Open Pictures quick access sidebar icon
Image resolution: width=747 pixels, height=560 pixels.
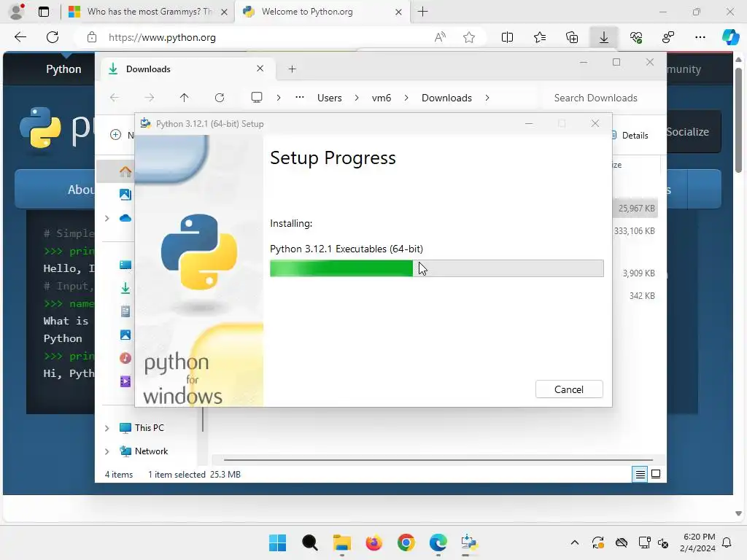(125, 335)
